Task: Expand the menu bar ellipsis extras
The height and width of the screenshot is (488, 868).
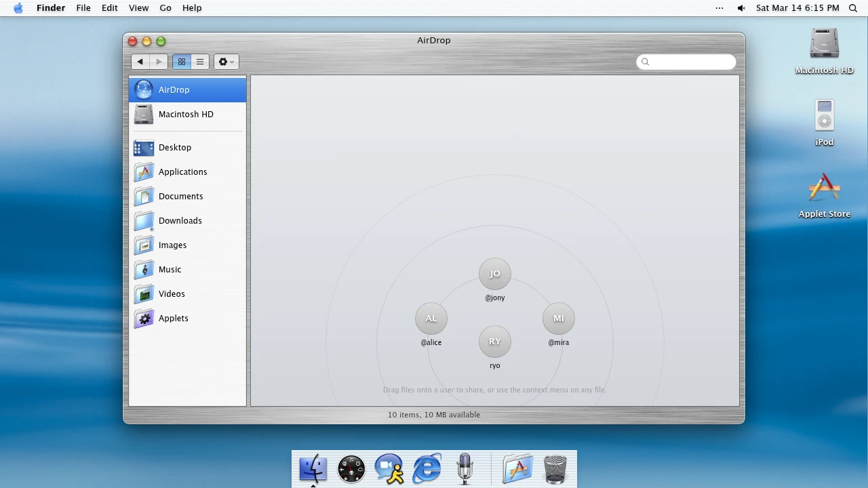Action: click(719, 8)
